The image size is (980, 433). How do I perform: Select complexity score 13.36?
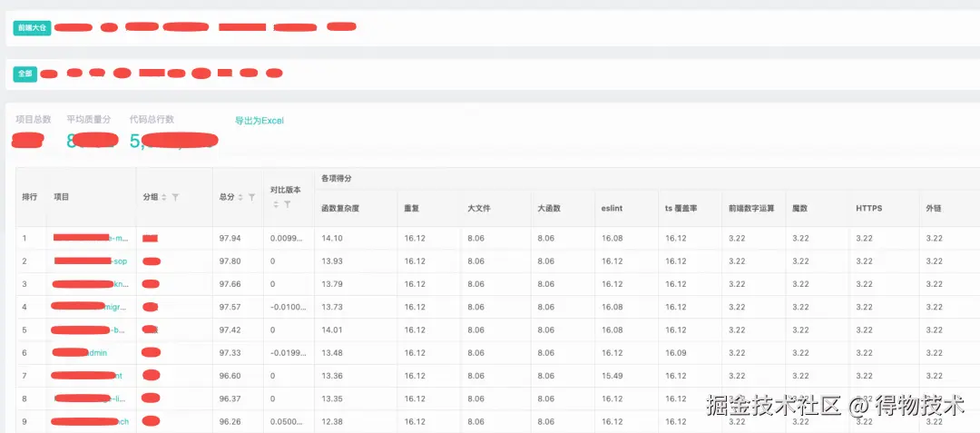point(332,376)
